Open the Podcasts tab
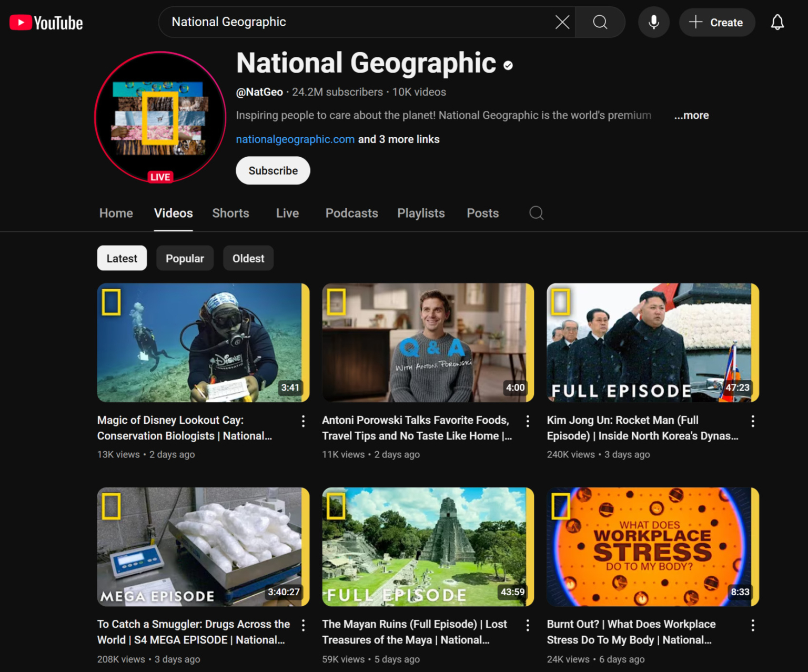The width and height of the screenshot is (808, 672). (351, 213)
